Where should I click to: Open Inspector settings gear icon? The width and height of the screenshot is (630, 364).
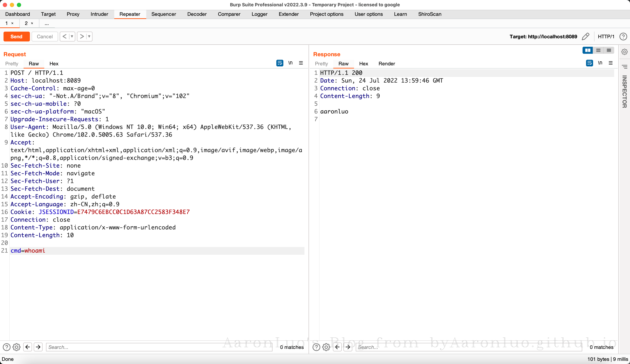point(625,52)
